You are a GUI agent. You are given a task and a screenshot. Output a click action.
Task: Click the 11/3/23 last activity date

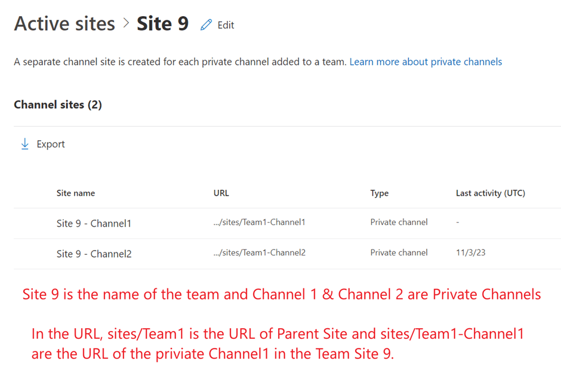click(470, 252)
